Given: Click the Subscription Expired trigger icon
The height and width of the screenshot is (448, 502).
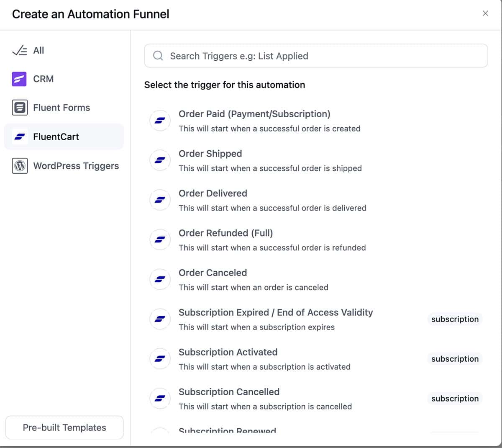Looking at the screenshot, I should point(160,319).
